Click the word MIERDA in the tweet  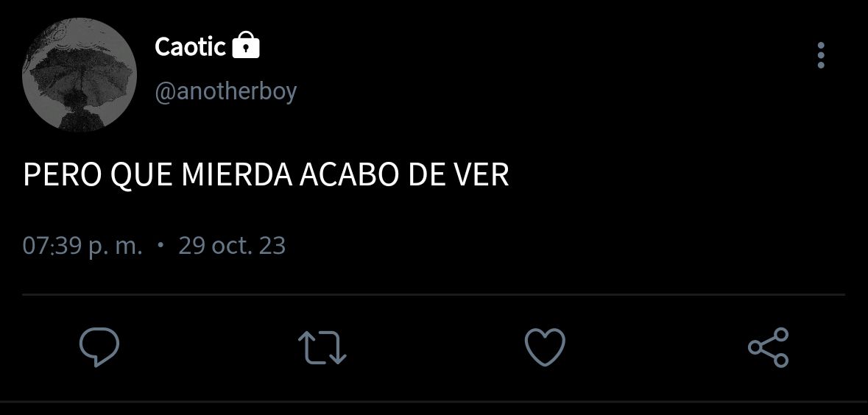point(237,175)
